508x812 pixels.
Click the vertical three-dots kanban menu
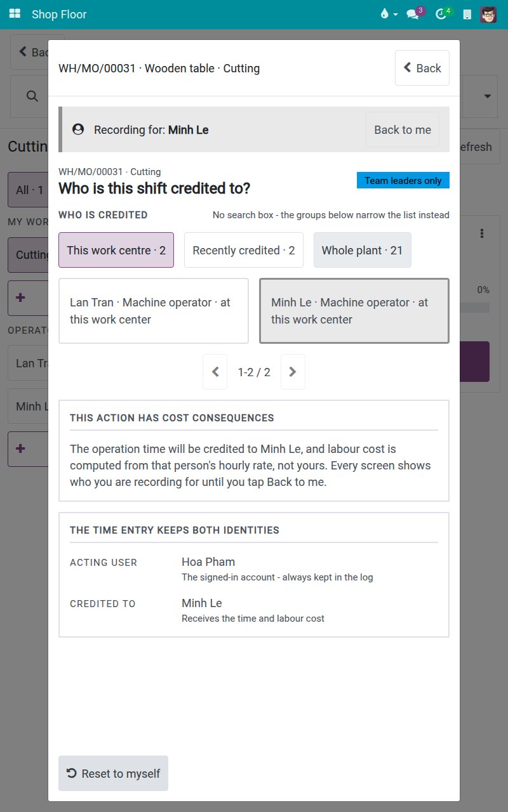click(x=482, y=233)
